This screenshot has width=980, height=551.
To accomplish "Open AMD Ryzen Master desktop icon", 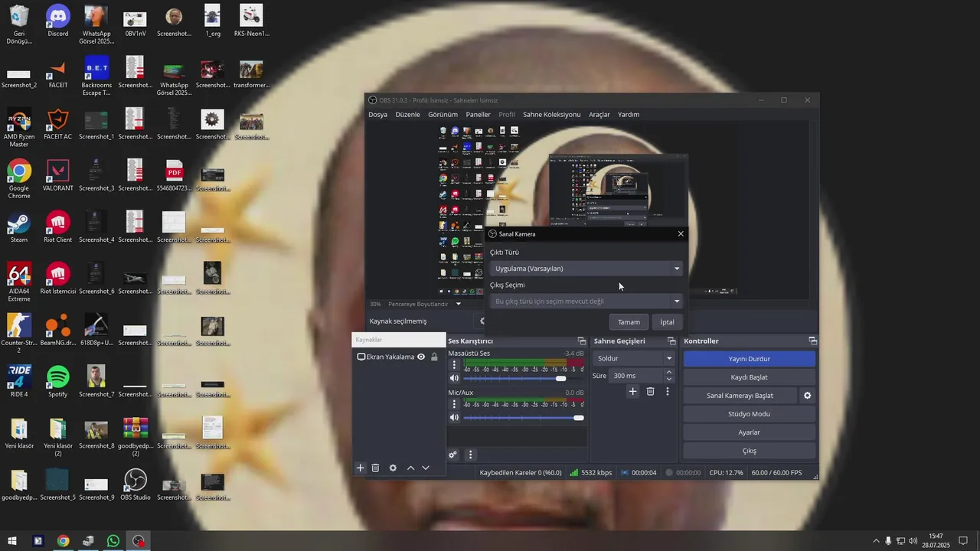I will (x=19, y=127).
